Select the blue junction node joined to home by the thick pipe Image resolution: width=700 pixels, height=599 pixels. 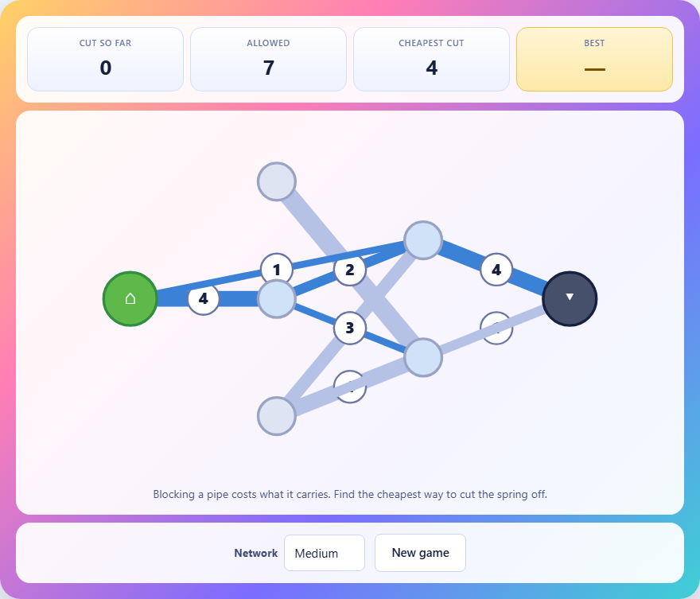tap(277, 298)
